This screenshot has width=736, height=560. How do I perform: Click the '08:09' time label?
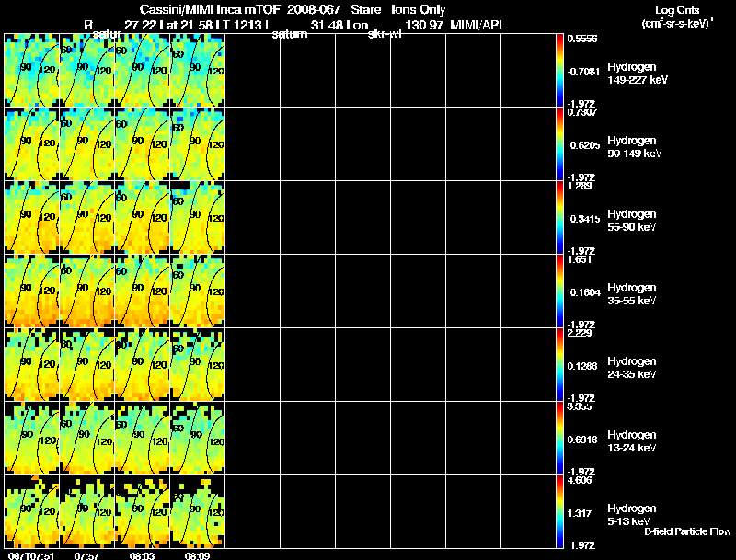(197, 555)
